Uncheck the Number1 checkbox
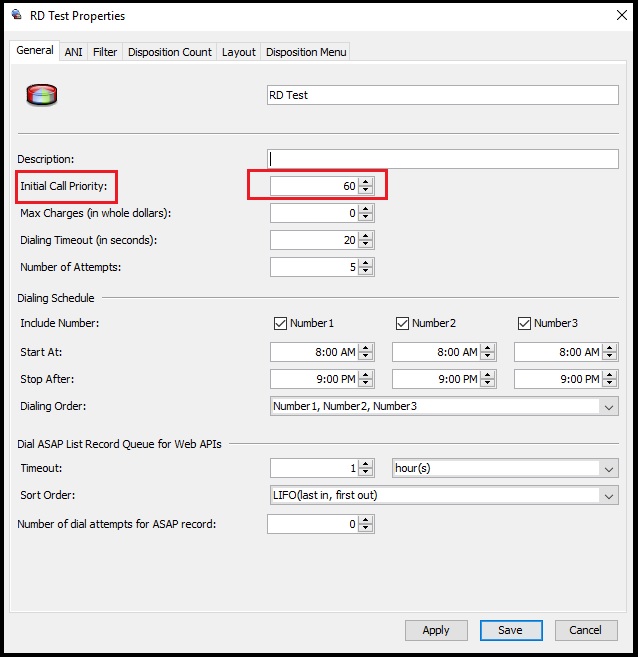This screenshot has height=657, width=638. [280, 323]
